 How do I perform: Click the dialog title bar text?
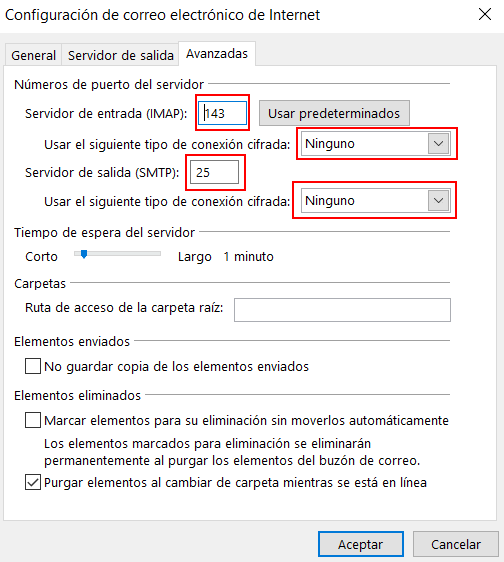[x=162, y=15]
